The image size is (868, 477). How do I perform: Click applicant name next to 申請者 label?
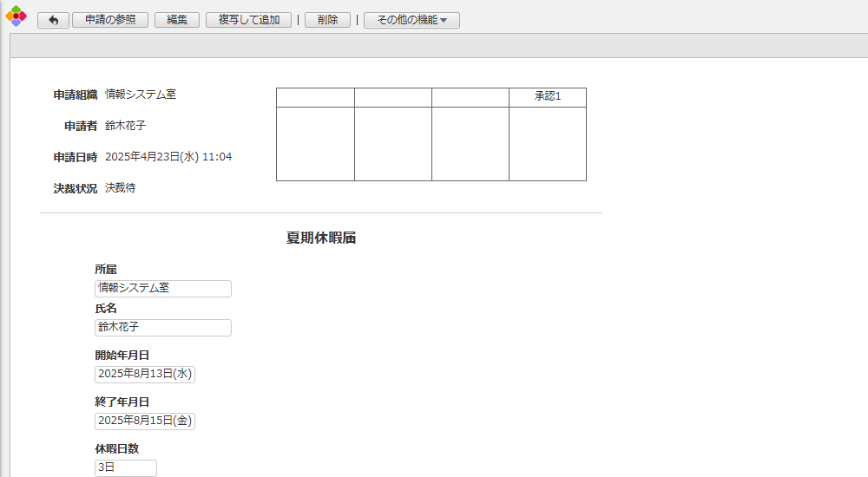click(126, 126)
